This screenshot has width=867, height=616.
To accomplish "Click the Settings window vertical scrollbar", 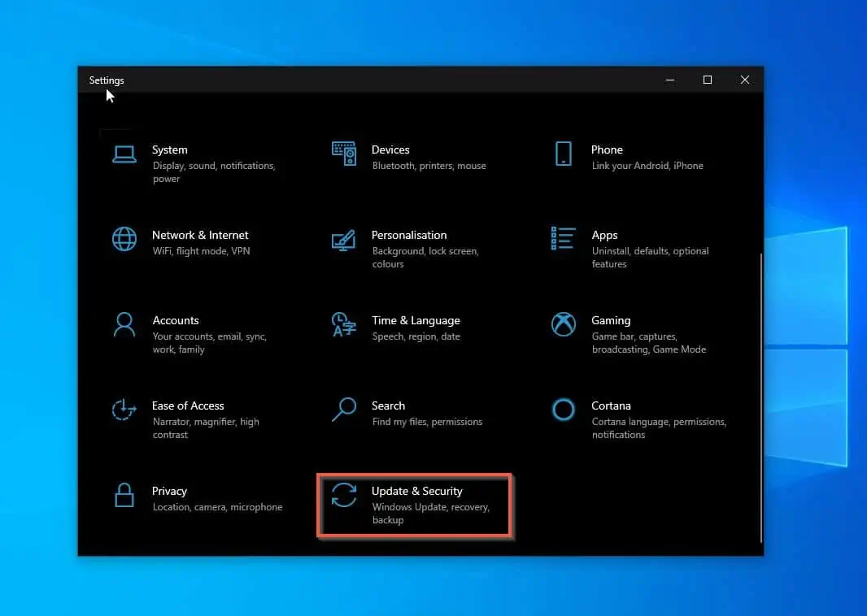I will tap(760, 397).
